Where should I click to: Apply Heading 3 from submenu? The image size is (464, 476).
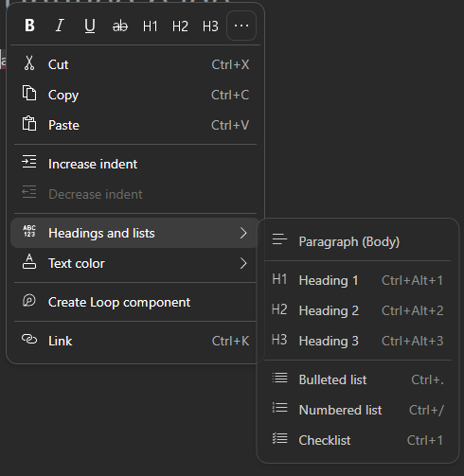coord(358,341)
